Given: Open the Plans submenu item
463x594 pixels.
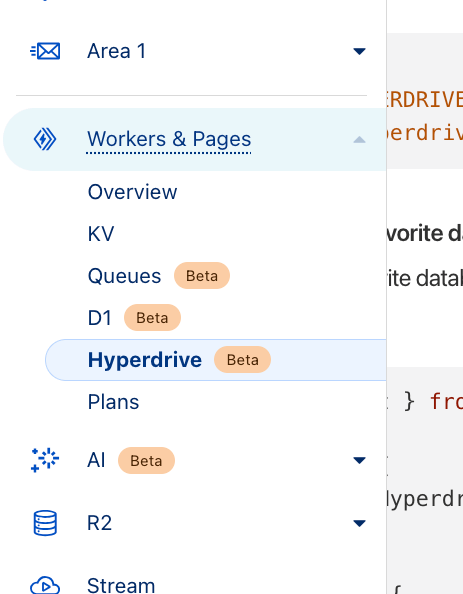Looking at the screenshot, I should (113, 402).
